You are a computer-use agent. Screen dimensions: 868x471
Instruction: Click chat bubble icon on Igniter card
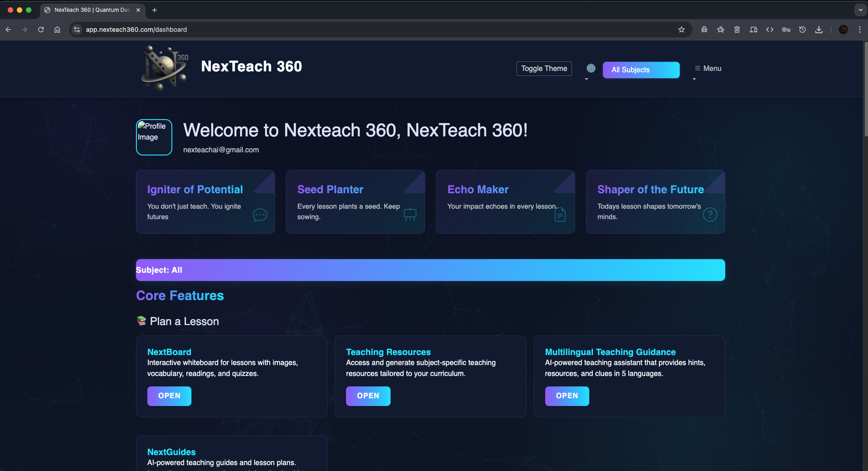pos(260,215)
